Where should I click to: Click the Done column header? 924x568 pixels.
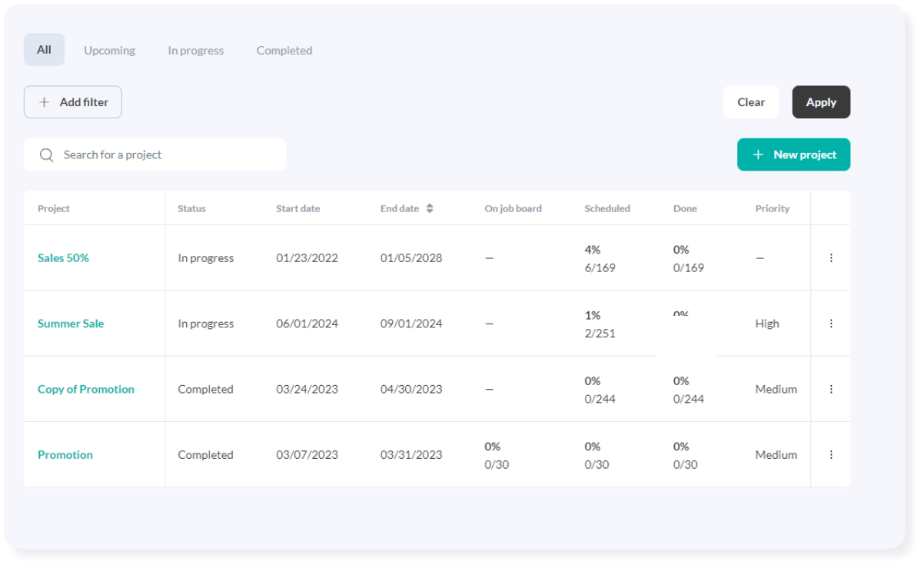click(685, 208)
